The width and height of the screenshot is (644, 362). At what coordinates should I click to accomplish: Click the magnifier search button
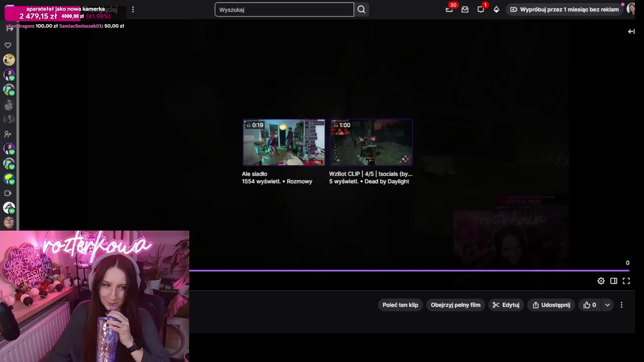361,10
